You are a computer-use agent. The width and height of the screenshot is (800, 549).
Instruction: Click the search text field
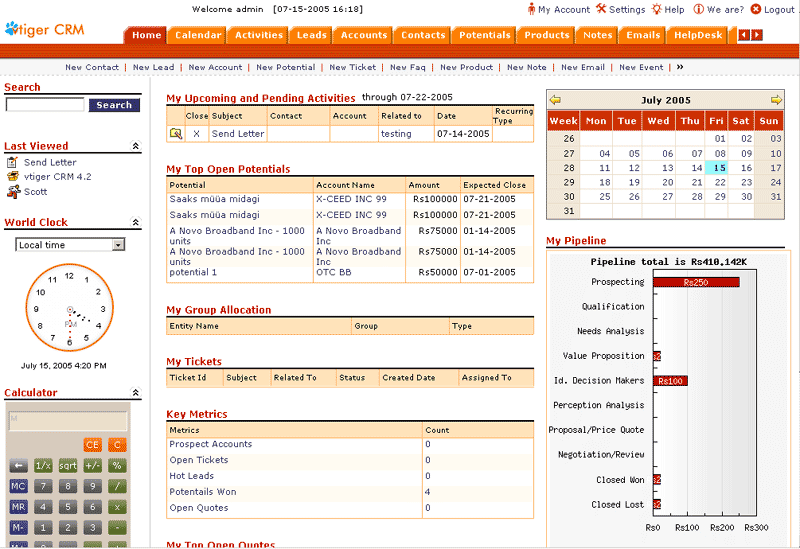45,105
